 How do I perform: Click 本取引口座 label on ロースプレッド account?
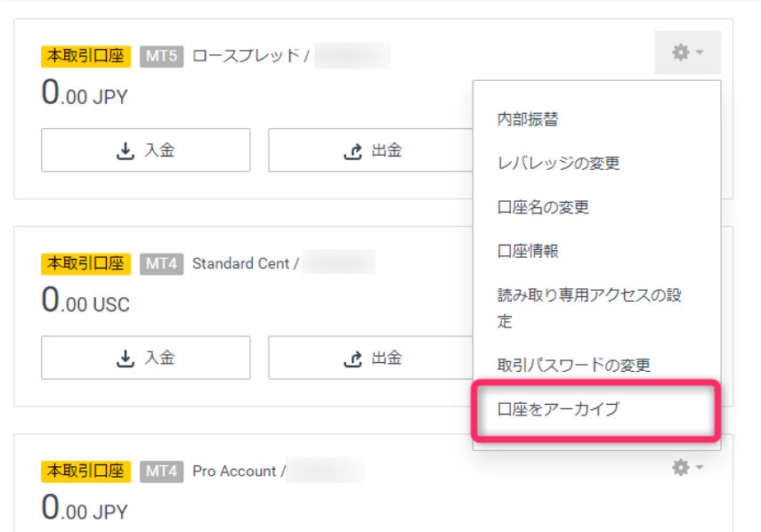coord(86,56)
